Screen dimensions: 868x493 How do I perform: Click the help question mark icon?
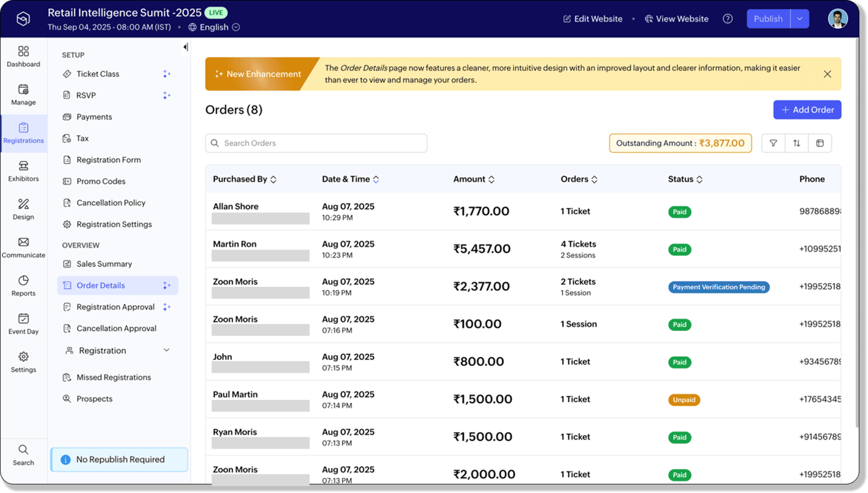727,19
